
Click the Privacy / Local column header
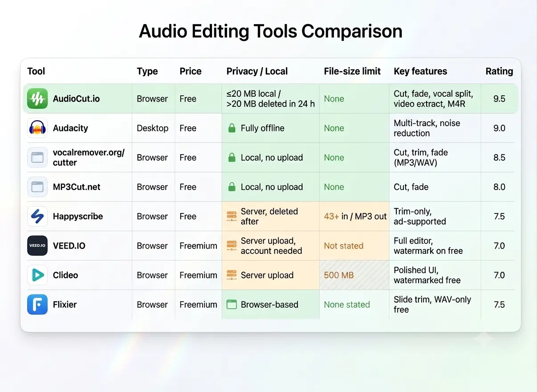point(257,71)
